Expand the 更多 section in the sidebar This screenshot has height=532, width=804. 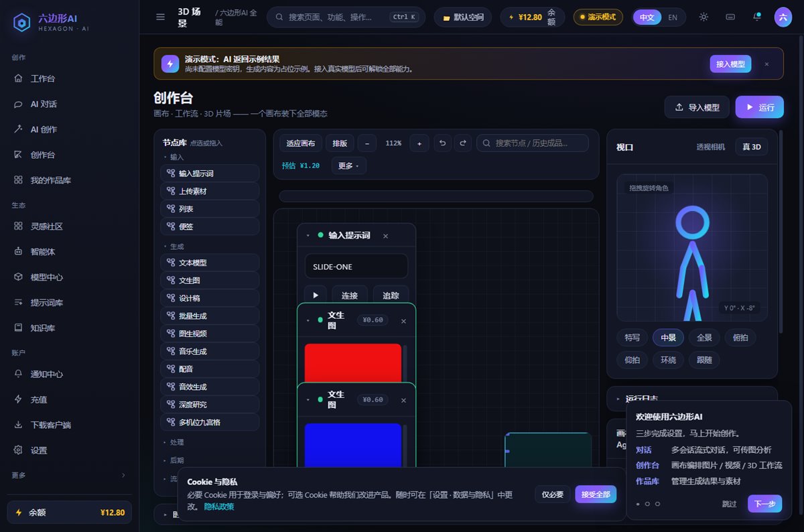coord(69,475)
